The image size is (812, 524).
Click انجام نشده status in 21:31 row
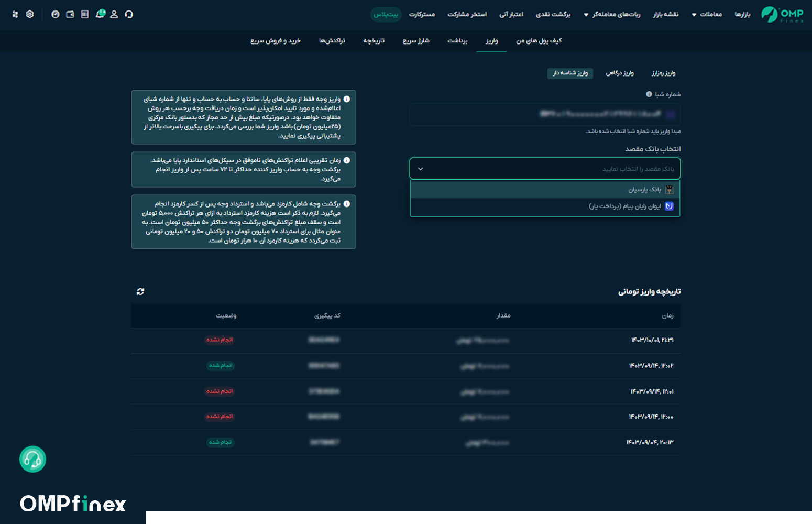coord(220,340)
